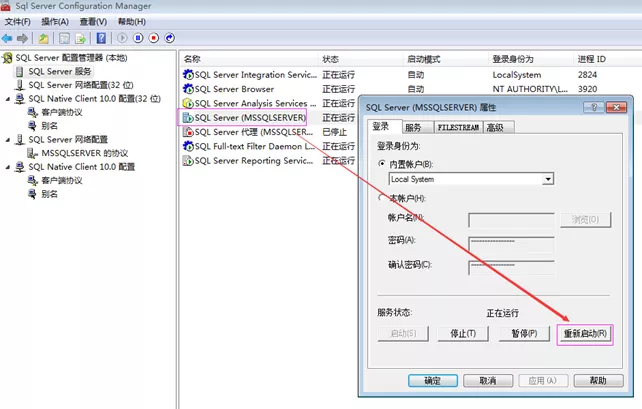Select SQL Server Browser service row icon
642x409 pixels.
point(188,89)
